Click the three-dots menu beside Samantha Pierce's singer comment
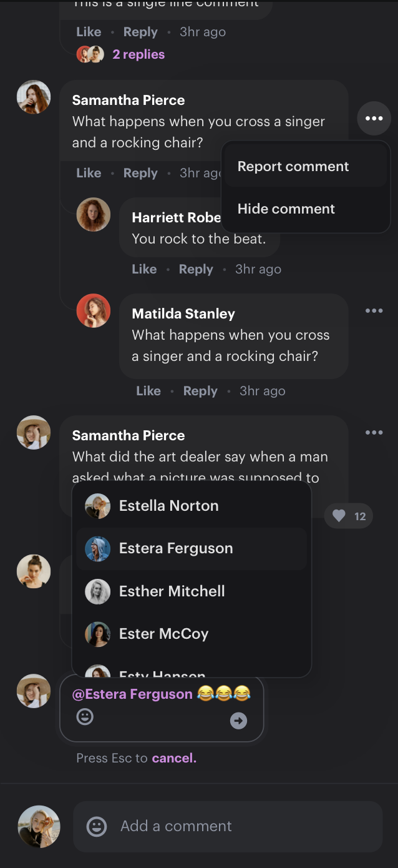 point(374,118)
